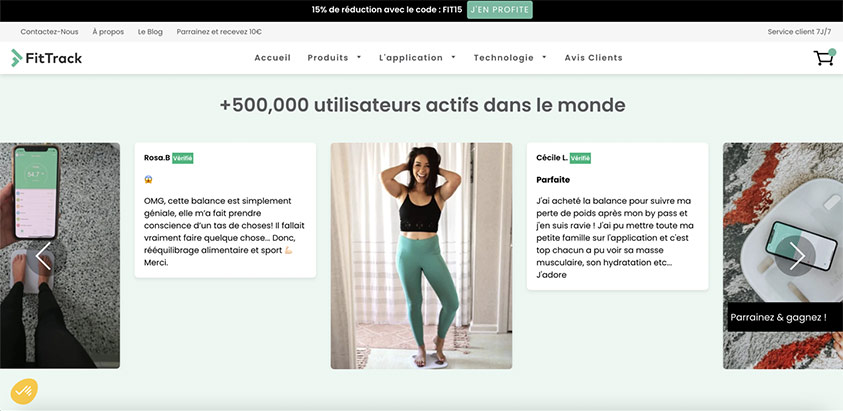Open the À propos link
Screen dimensions: 843x411
pyautogui.click(x=108, y=32)
